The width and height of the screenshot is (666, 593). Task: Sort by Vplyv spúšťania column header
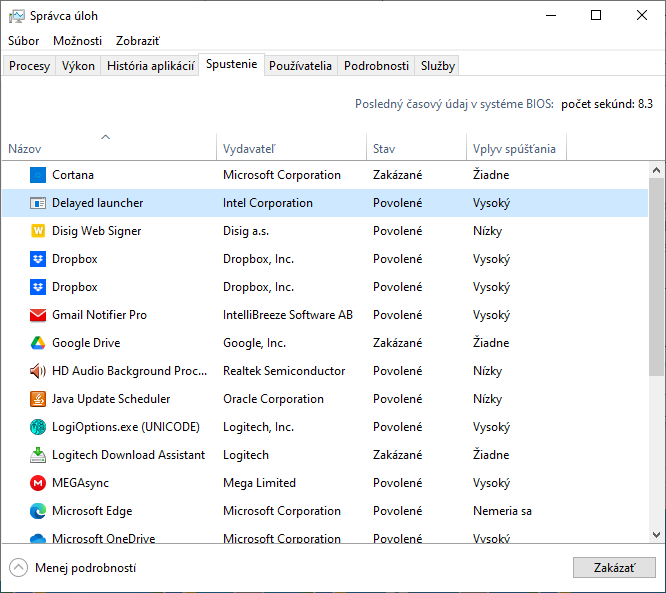[x=516, y=147]
